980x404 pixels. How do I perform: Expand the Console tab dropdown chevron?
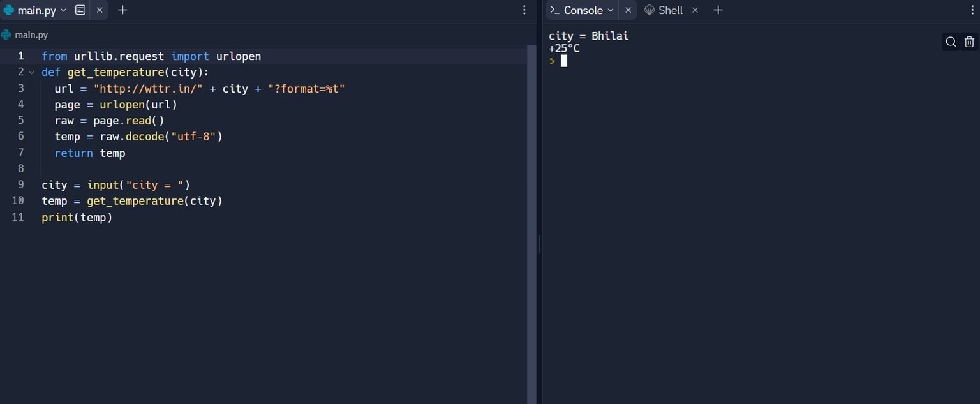(x=611, y=10)
